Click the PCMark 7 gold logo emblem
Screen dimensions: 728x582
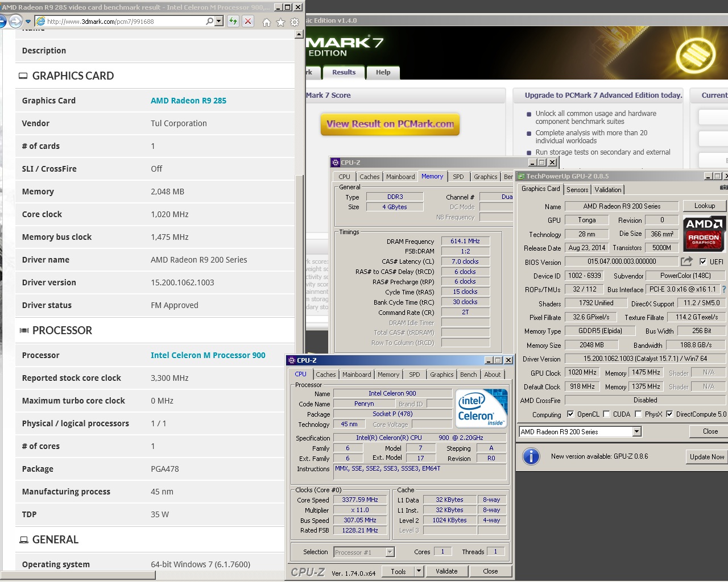695,56
